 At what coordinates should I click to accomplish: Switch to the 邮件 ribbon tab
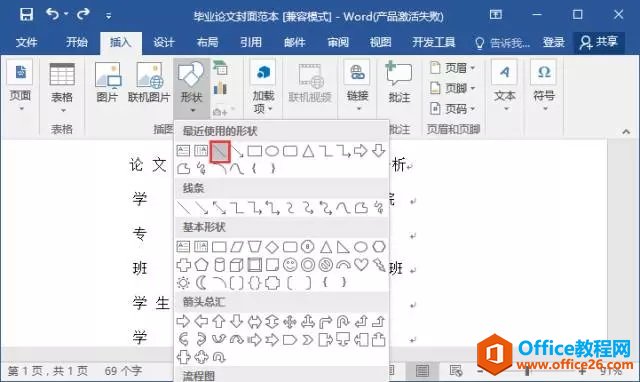pos(294,42)
